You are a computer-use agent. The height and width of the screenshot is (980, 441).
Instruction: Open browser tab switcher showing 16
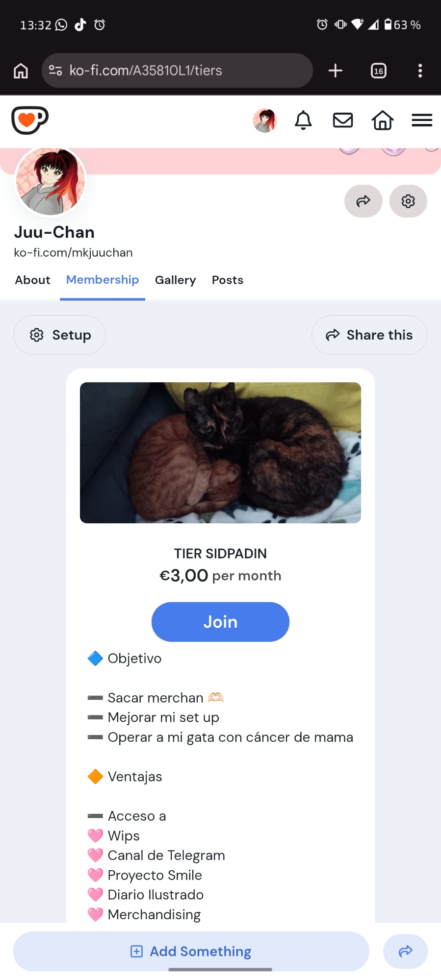[378, 71]
